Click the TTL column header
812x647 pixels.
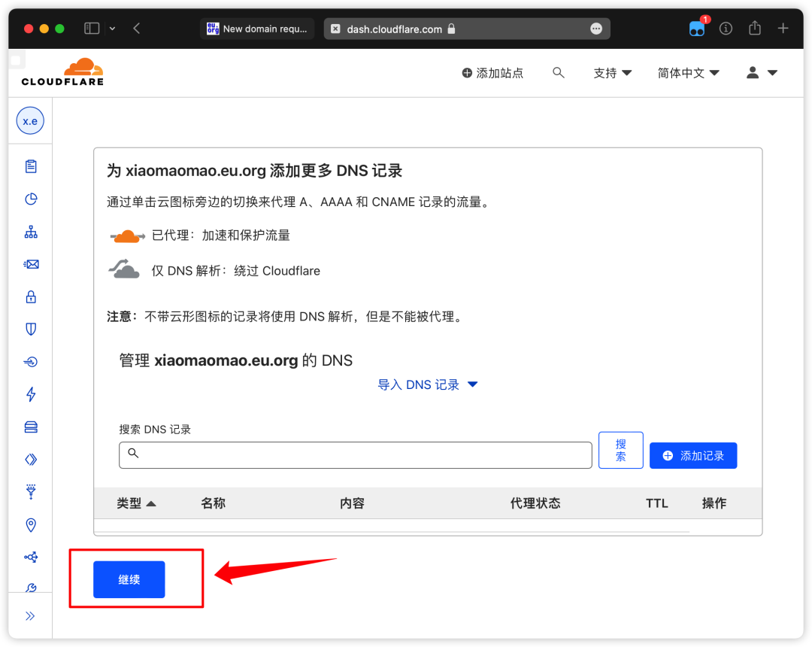(x=656, y=503)
